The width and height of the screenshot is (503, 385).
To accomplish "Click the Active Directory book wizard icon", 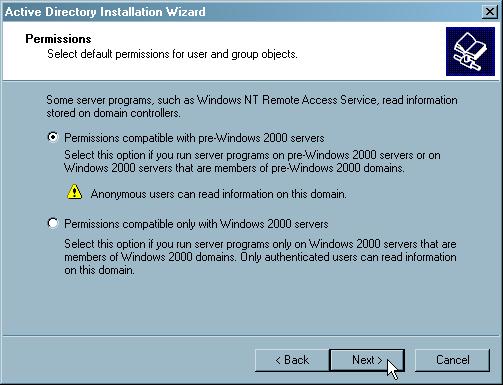I will pyautogui.click(x=470, y=52).
